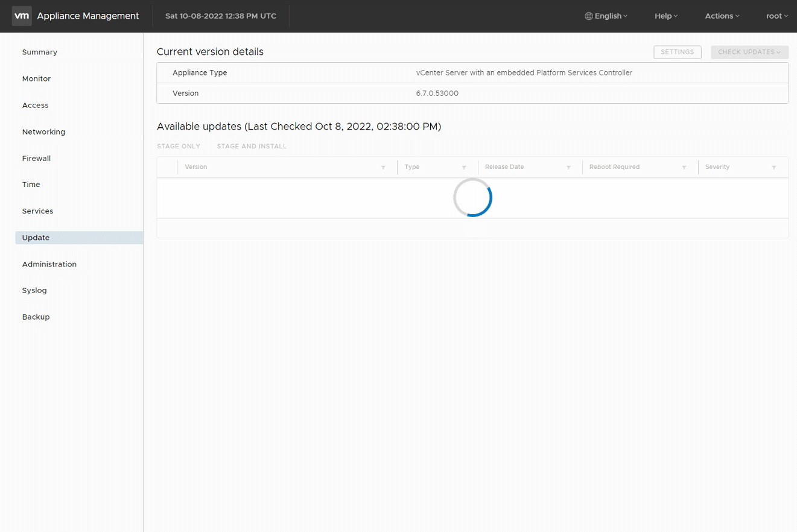Open the Time settings page
Image resolution: width=797 pixels, height=532 pixels.
(31, 185)
